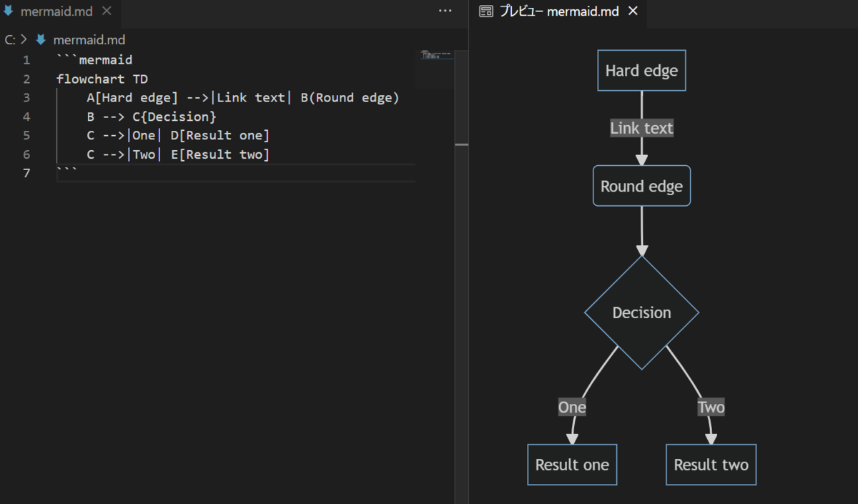Click the Result two box
The image size is (858, 504).
click(x=711, y=465)
